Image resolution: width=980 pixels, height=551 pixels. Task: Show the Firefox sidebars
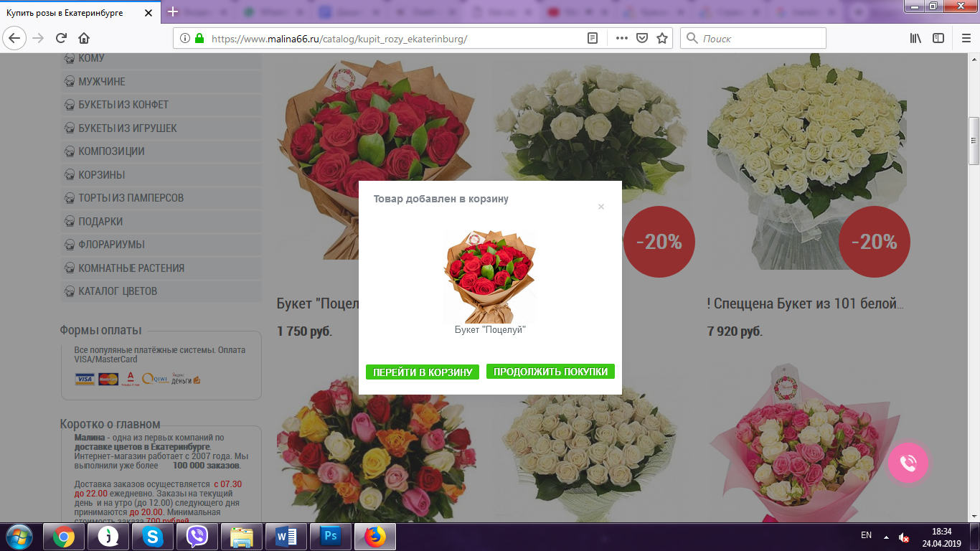938,39
